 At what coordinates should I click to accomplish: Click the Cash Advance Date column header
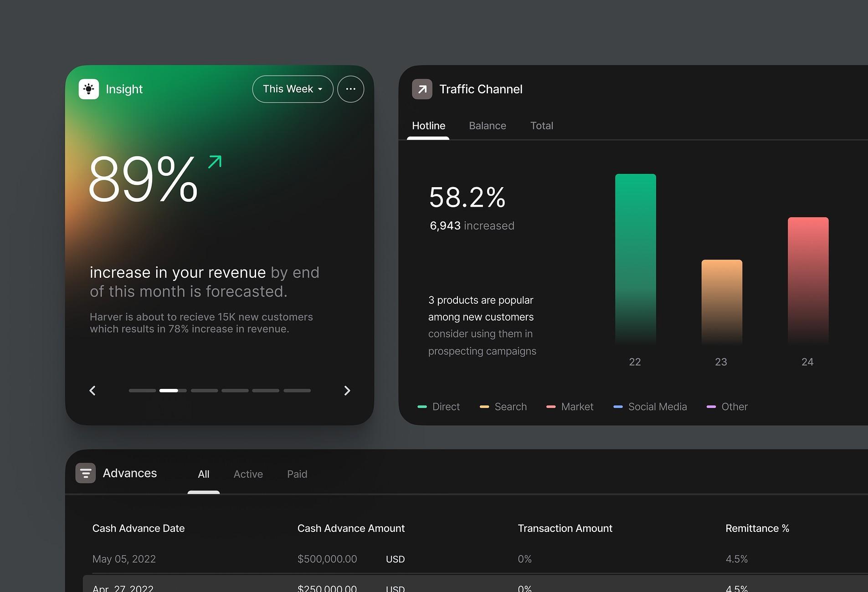point(139,528)
